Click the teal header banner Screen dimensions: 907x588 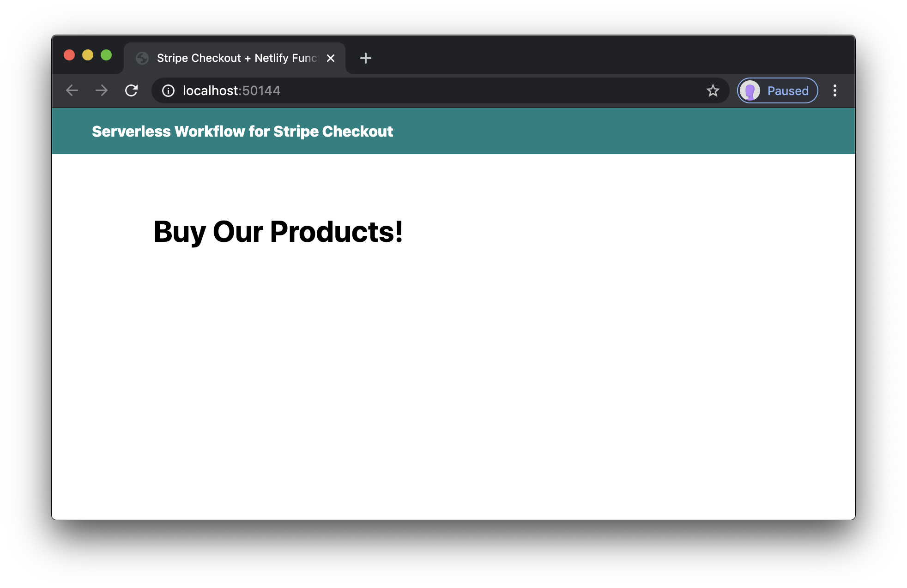pos(554,131)
